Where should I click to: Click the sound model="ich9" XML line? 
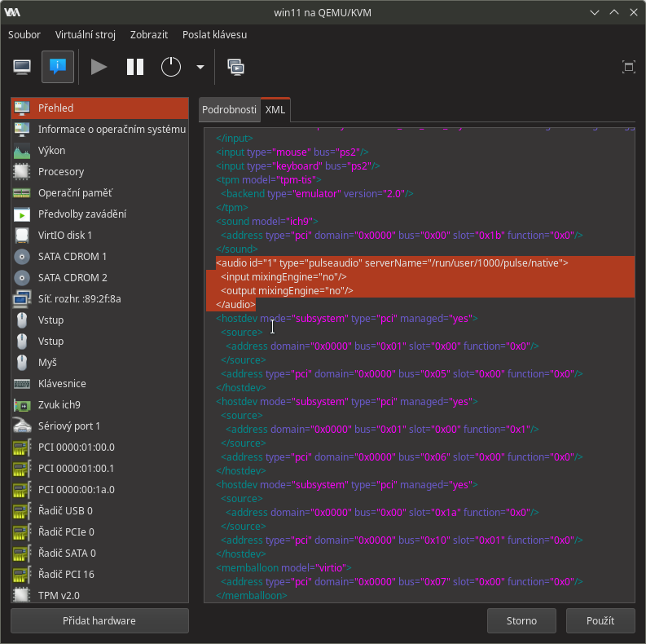[267, 222]
